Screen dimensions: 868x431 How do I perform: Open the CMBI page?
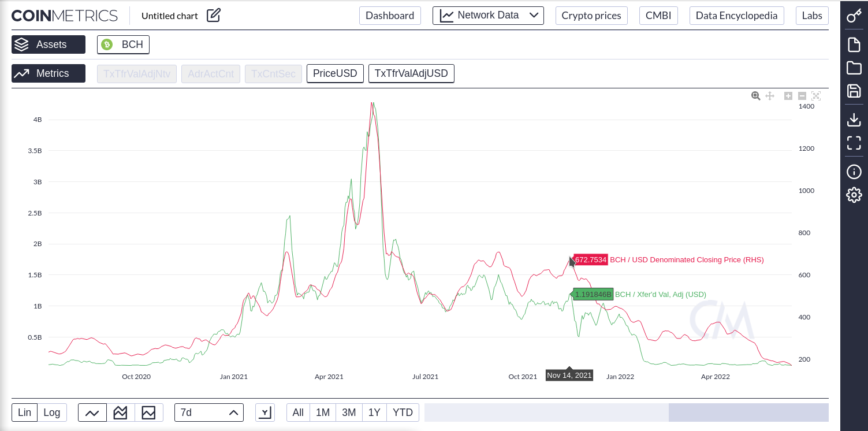coord(658,16)
